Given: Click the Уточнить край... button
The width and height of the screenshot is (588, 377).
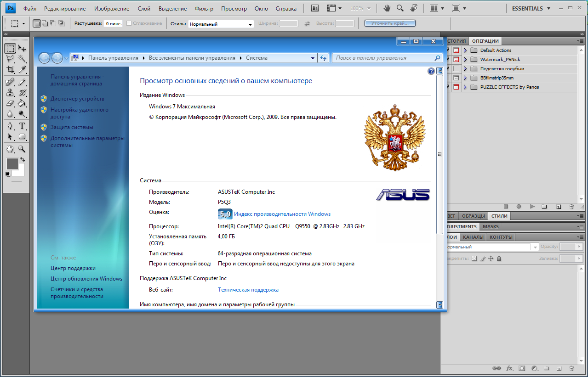Looking at the screenshot, I should (390, 23).
